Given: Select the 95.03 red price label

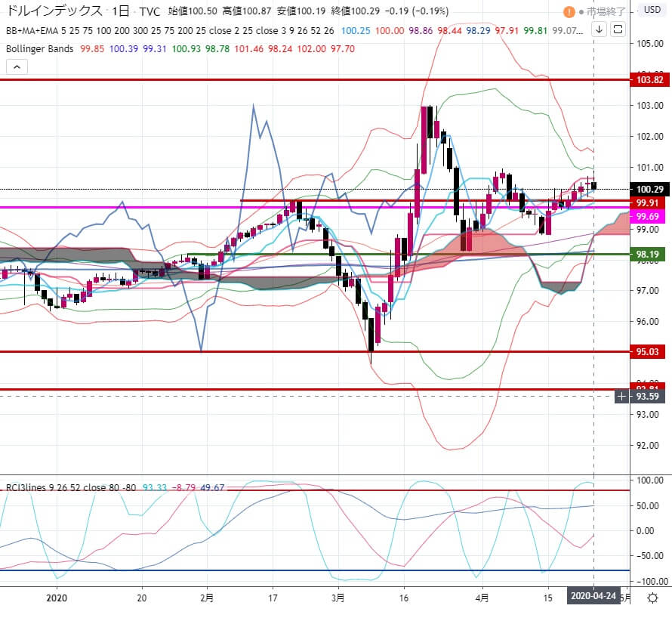Looking at the screenshot, I should [x=647, y=351].
